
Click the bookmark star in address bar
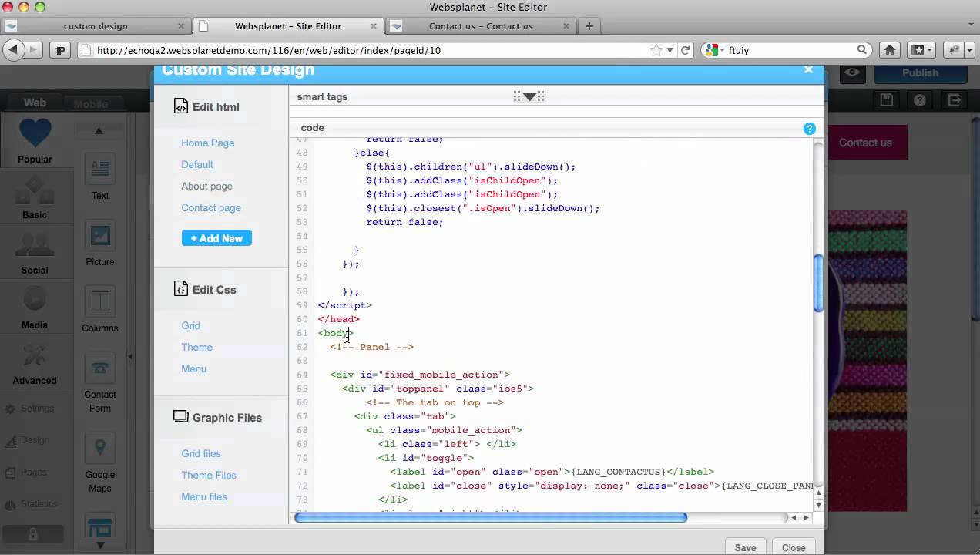click(656, 50)
